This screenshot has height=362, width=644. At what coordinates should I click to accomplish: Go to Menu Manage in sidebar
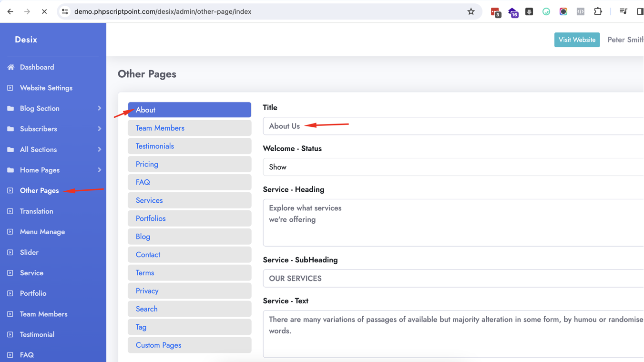[42, 232]
